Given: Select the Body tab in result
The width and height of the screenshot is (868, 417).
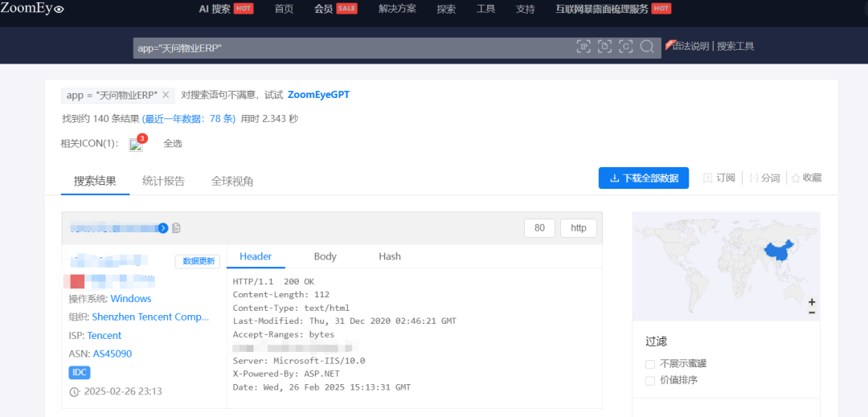Looking at the screenshot, I should tap(325, 256).
